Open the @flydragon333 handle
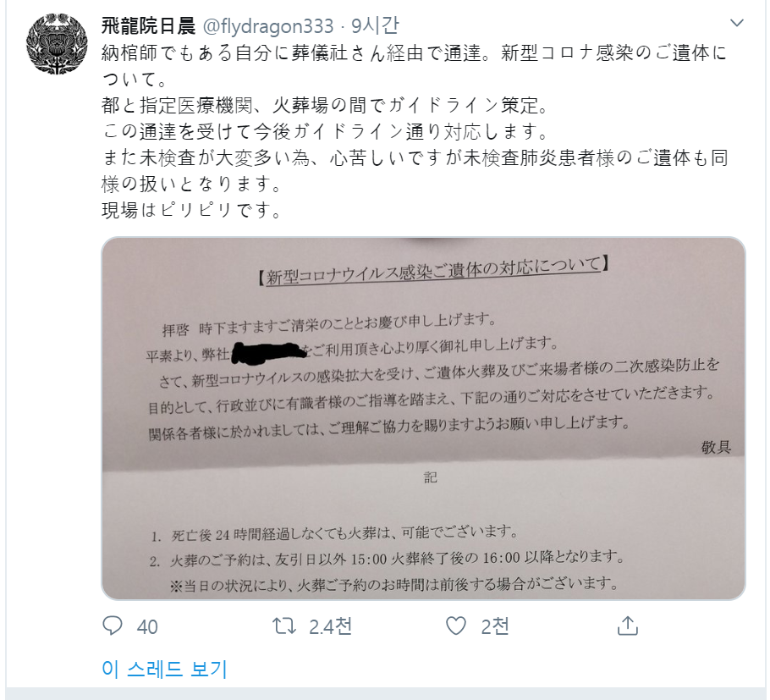This screenshot has width=770, height=700. tap(268, 26)
